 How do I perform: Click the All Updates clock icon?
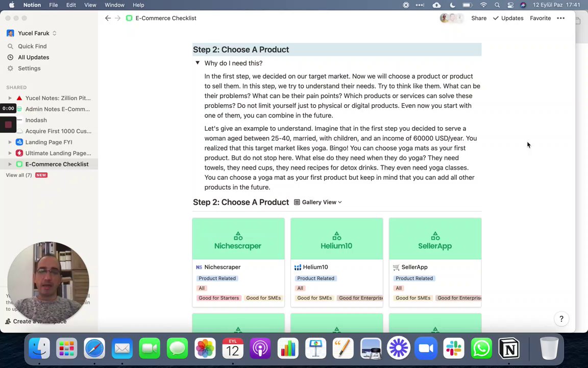pos(11,57)
